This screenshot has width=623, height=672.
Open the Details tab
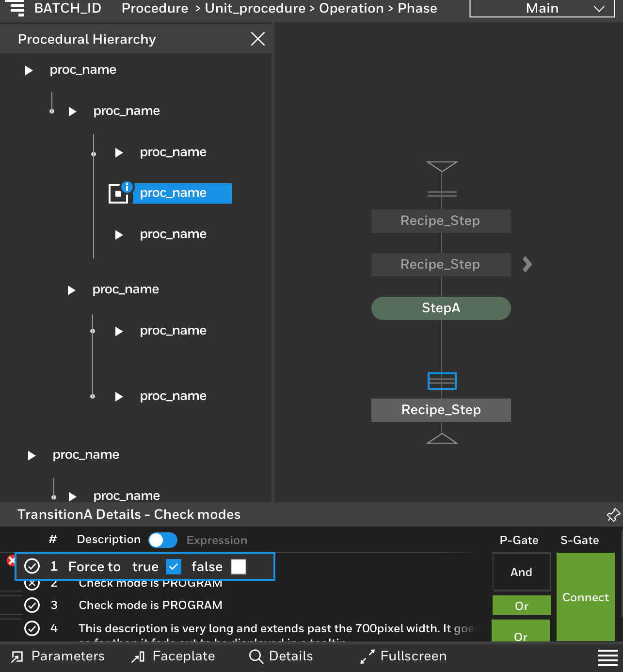coord(281,656)
